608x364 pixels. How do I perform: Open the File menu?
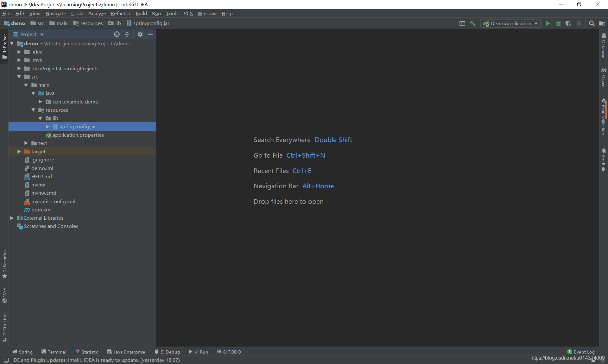pos(6,13)
